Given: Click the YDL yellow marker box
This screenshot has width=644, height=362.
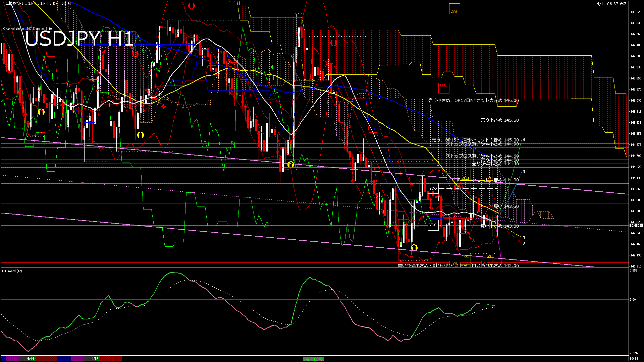Looking at the screenshot, I should point(465,257).
